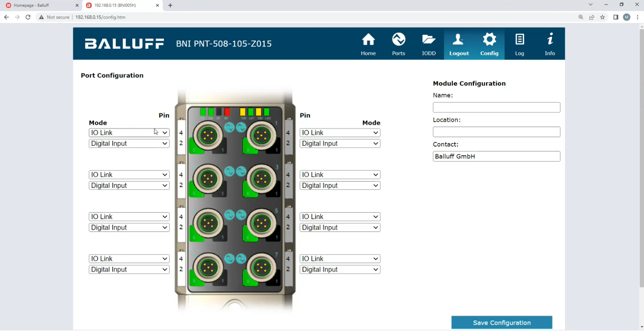Open the Config gear icon
The width and height of the screenshot is (644, 331).
tap(489, 40)
